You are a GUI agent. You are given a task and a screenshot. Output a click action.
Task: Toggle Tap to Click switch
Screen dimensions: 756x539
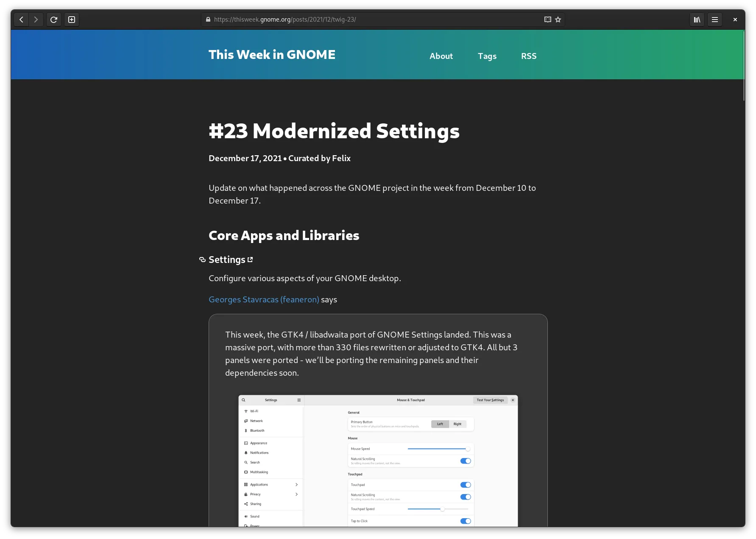(465, 521)
